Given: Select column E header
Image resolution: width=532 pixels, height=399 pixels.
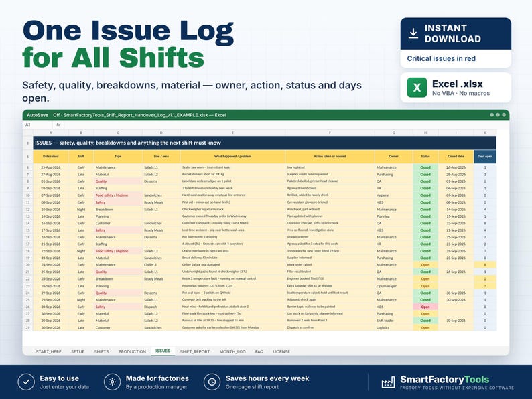Looking at the screenshot, I should pos(232,133).
